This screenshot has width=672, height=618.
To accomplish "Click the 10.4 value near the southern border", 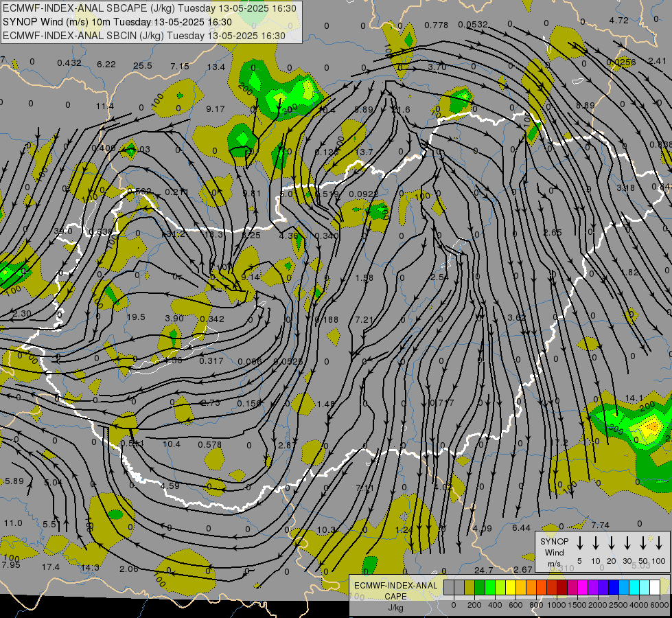I will [x=172, y=444].
